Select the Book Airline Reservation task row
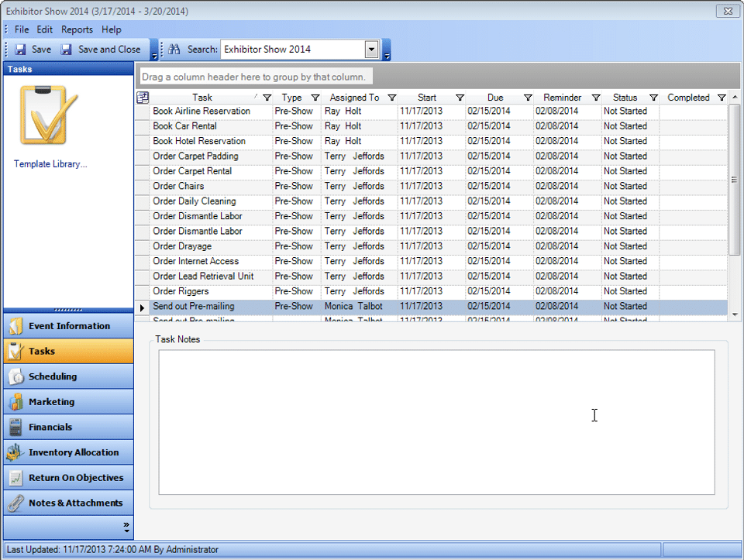 pyautogui.click(x=431, y=111)
